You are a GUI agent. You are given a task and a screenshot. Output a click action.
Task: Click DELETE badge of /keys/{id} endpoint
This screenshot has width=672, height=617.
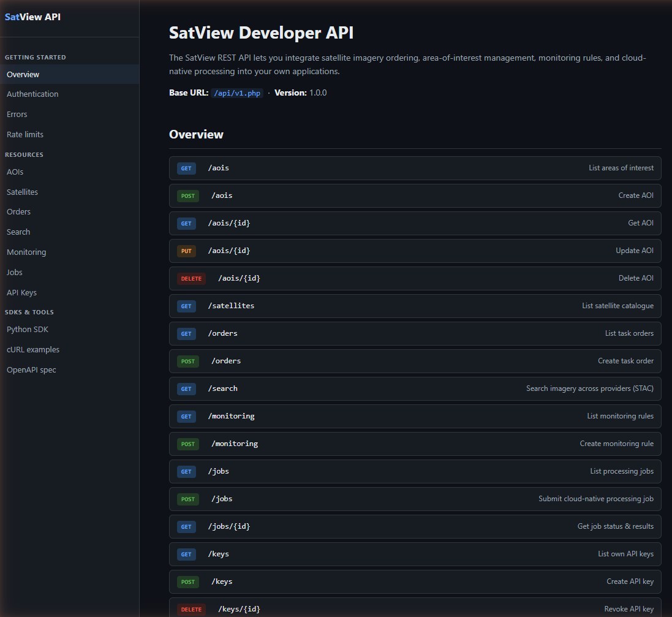(x=191, y=609)
